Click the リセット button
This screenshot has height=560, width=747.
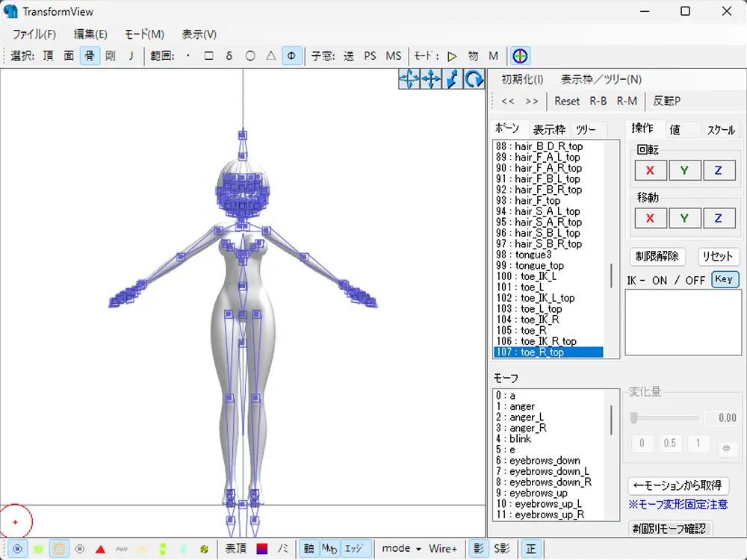[718, 256]
